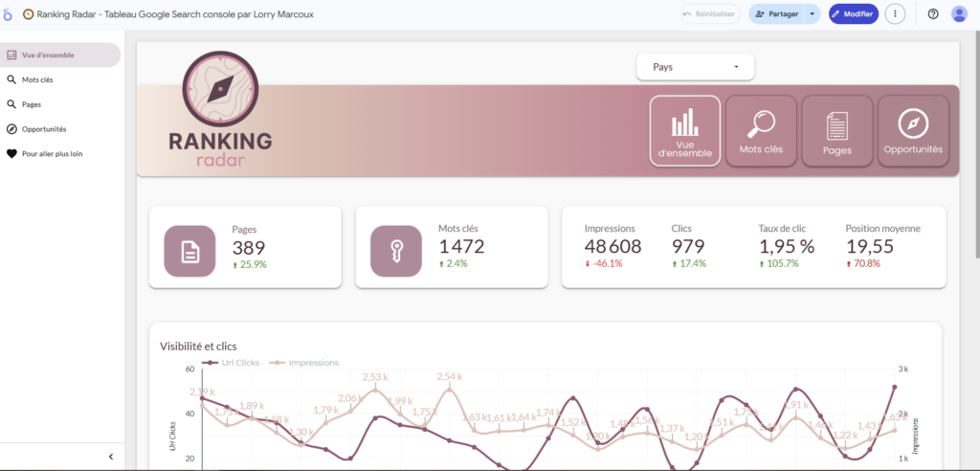Select Mots clés in the sidebar
The image size is (980, 471).
click(37, 79)
